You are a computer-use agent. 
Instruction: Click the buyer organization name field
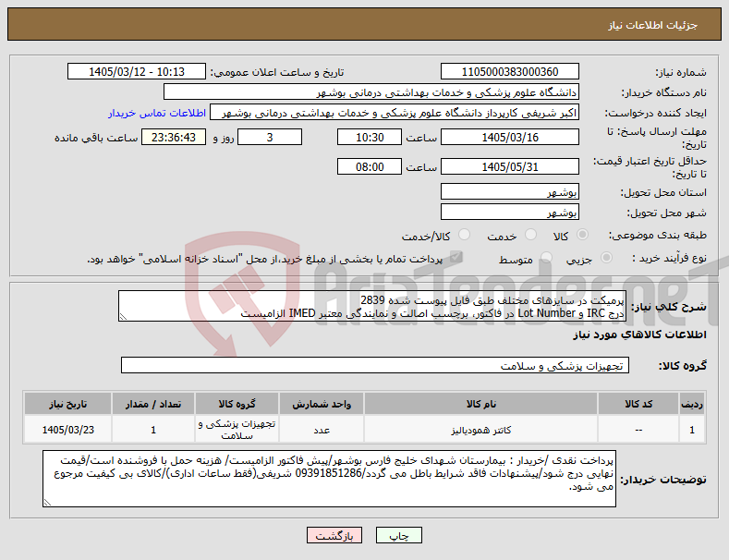tap(371, 92)
